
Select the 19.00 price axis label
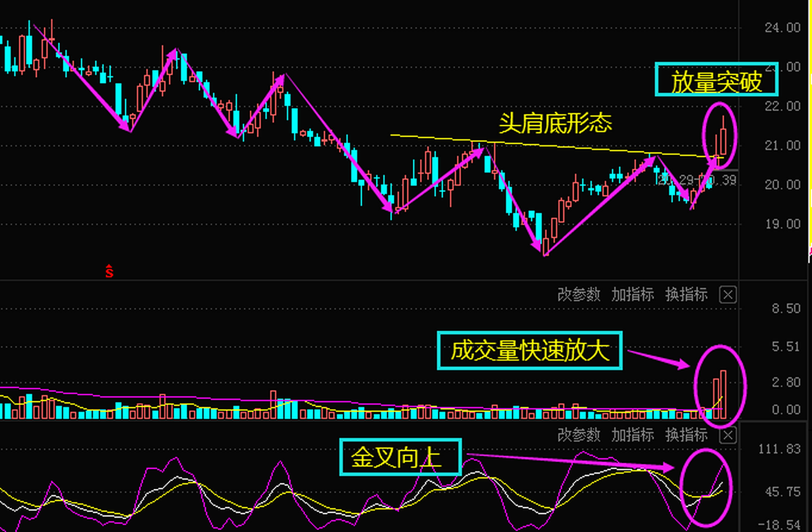pyautogui.click(x=782, y=224)
